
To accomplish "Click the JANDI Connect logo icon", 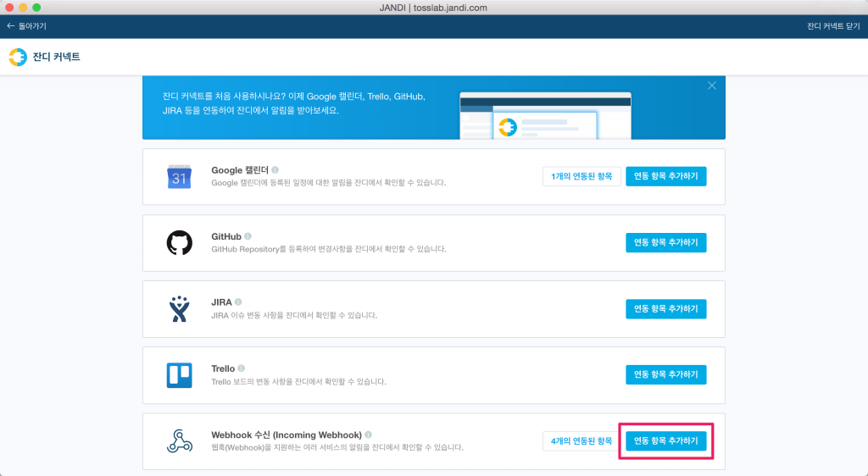I will pos(18,58).
